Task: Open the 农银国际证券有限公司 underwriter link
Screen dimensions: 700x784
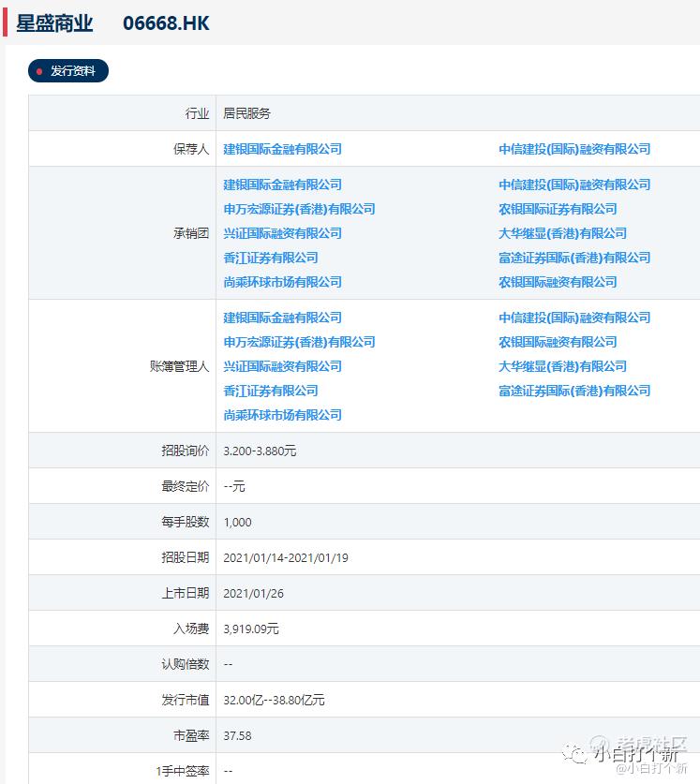Action: click(558, 209)
